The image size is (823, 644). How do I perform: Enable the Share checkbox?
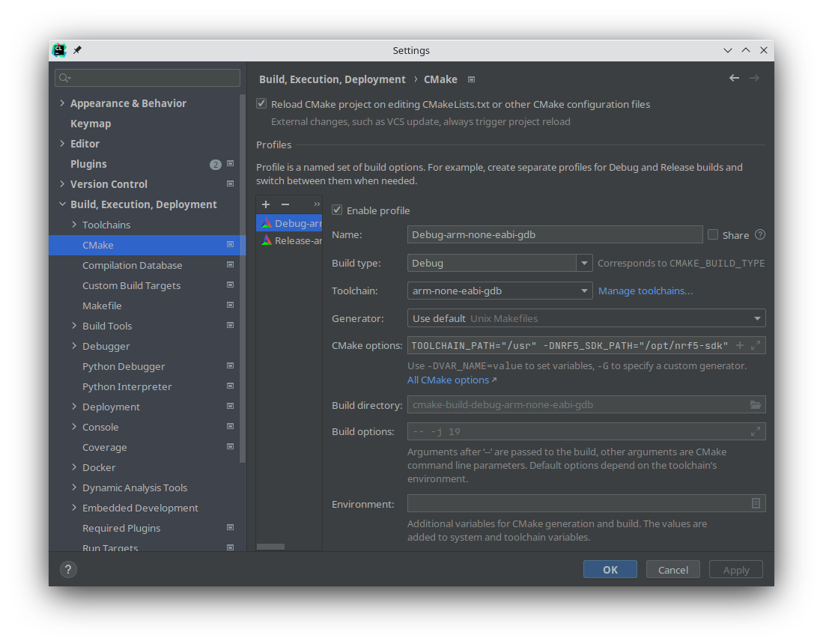pos(713,234)
